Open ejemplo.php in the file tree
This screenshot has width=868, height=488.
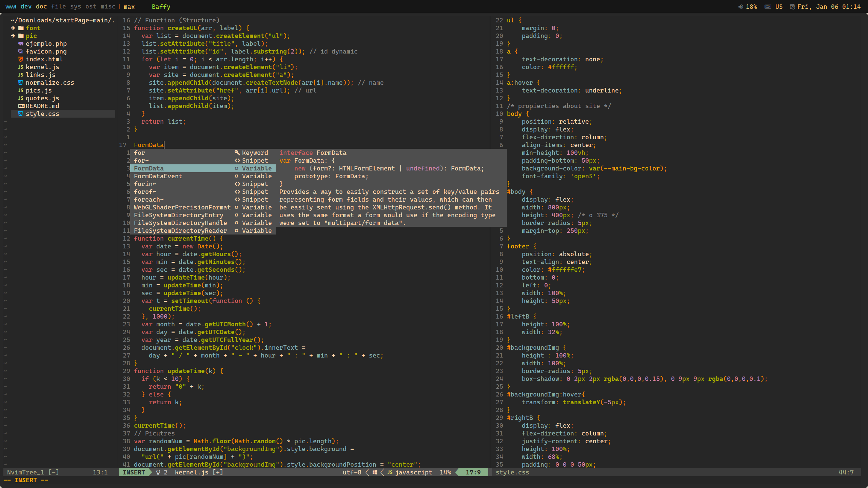coord(46,44)
